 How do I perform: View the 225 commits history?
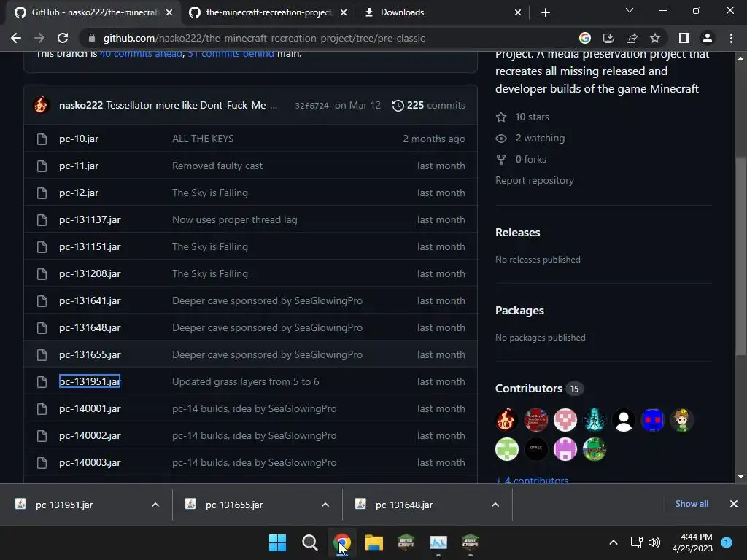pyautogui.click(x=428, y=105)
